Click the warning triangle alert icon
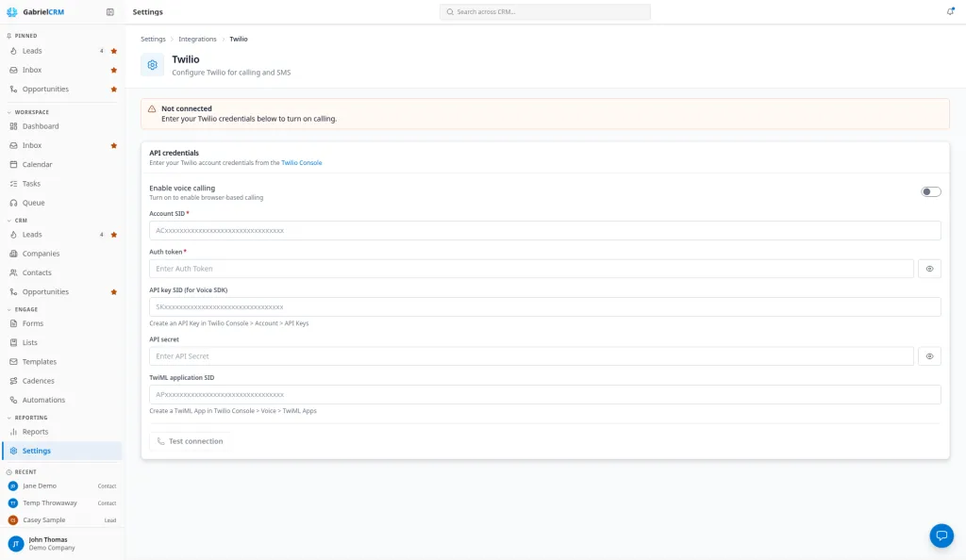This screenshot has width=966, height=560. point(152,109)
